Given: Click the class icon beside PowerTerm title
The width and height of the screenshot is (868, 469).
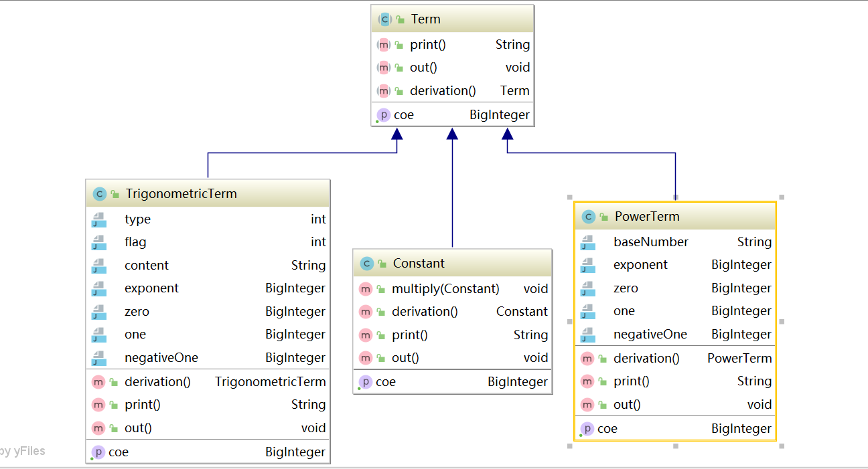Looking at the screenshot, I should click(x=587, y=217).
